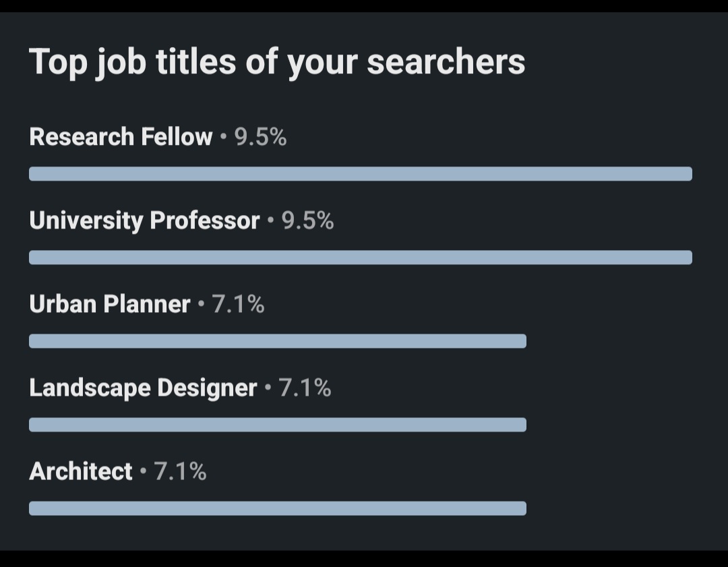Select the University Professor job title
Viewport: 728px width, 567px height.
pyautogui.click(x=144, y=220)
